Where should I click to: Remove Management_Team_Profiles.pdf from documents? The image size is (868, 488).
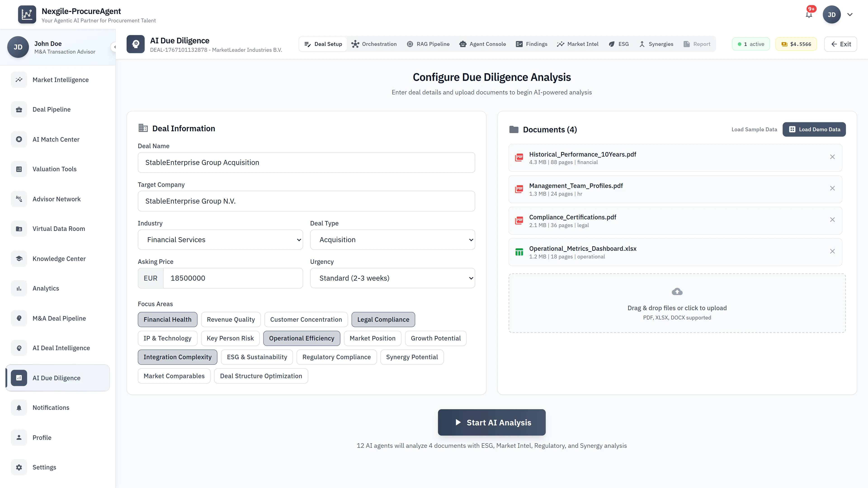833,188
